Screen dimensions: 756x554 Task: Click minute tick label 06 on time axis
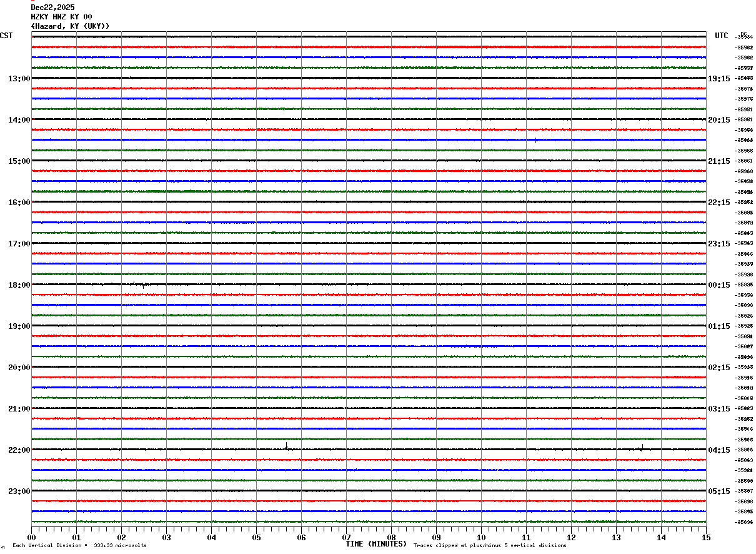point(301,537)
